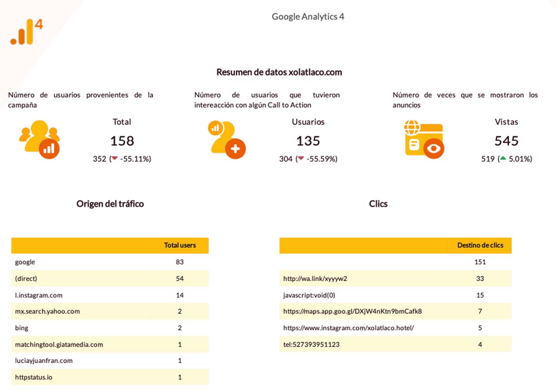
Task: Click the Origen del tráfico heading
Action: 110,204
